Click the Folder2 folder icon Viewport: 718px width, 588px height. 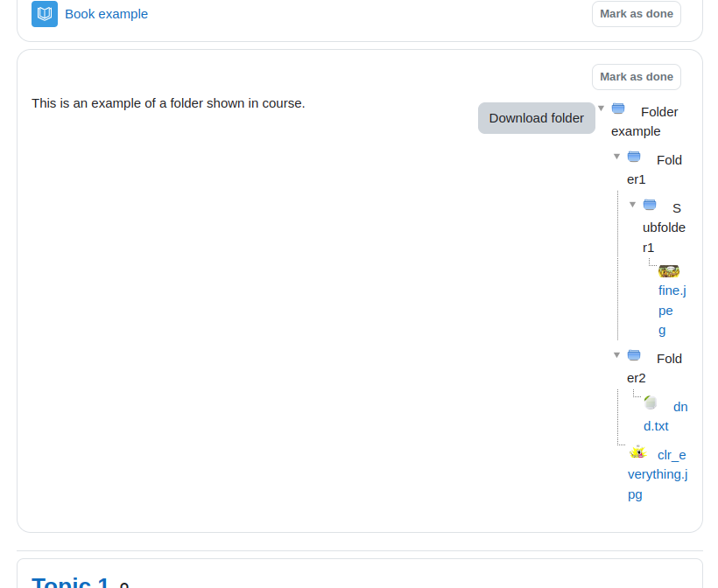(x=634, y=355)
